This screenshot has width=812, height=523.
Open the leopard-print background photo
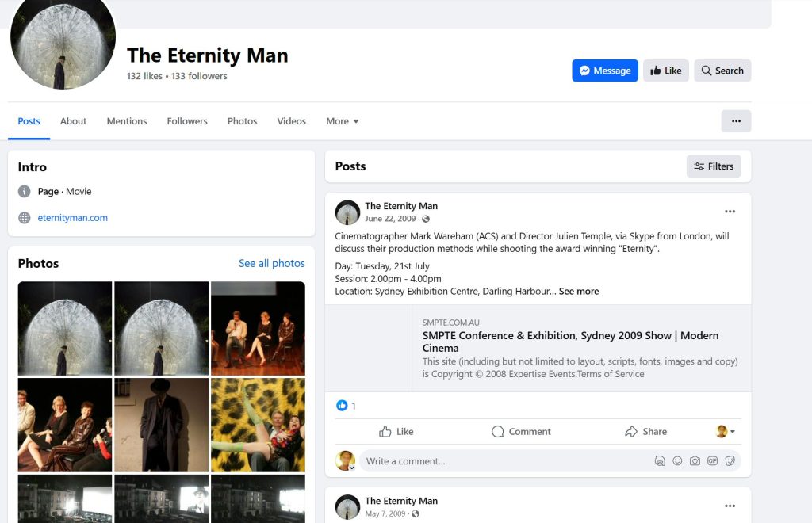258,425
